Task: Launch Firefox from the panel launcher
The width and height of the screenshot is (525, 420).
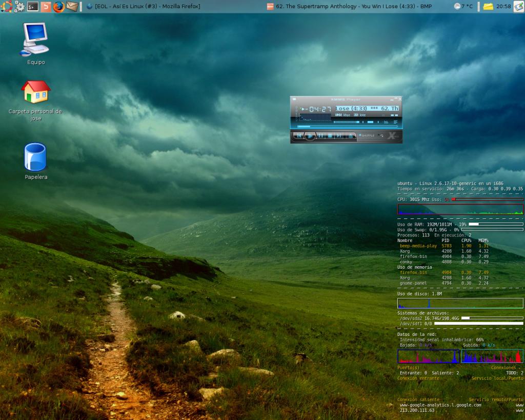Action: (58, 6)
